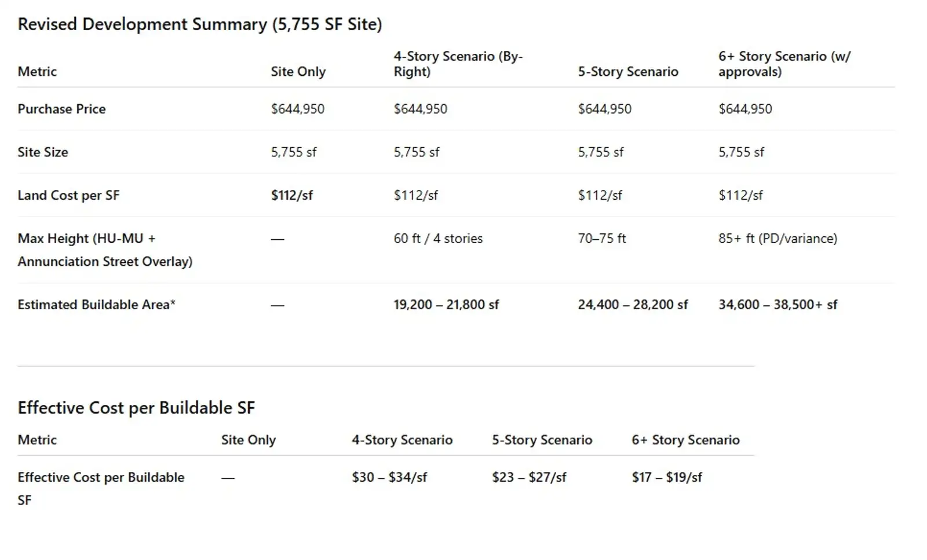Click the $23 – $27/sf cost cell
This screenshot has width=927, height=560.
(x=529, y=477)
